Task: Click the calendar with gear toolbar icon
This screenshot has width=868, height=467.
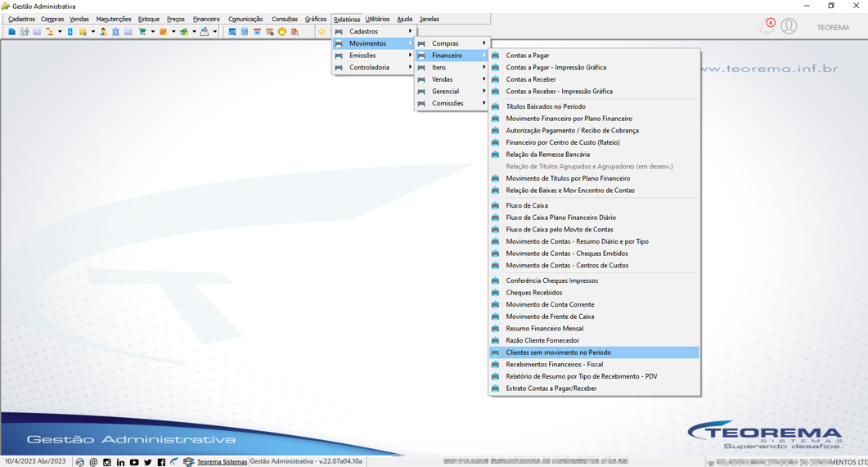Action: pyautogui.click(x=270, y=32)
